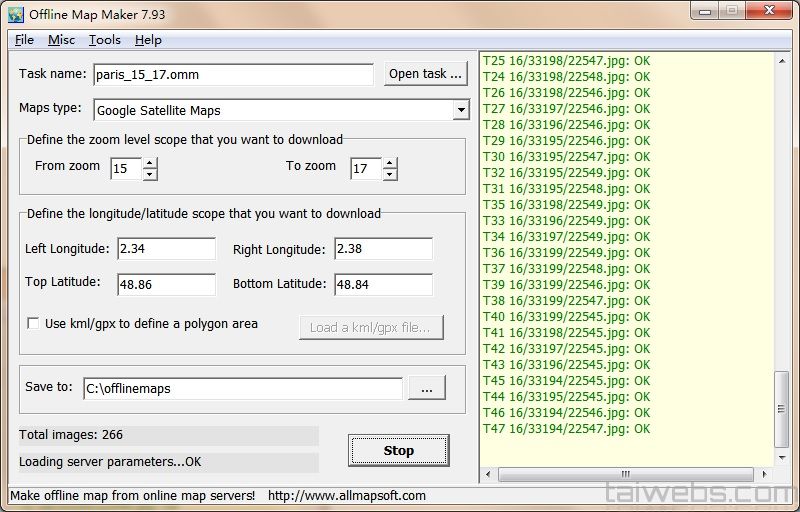This screenshot has width=800, height=512.
Task: Click the Task name text field
Action: click(234, 74)
